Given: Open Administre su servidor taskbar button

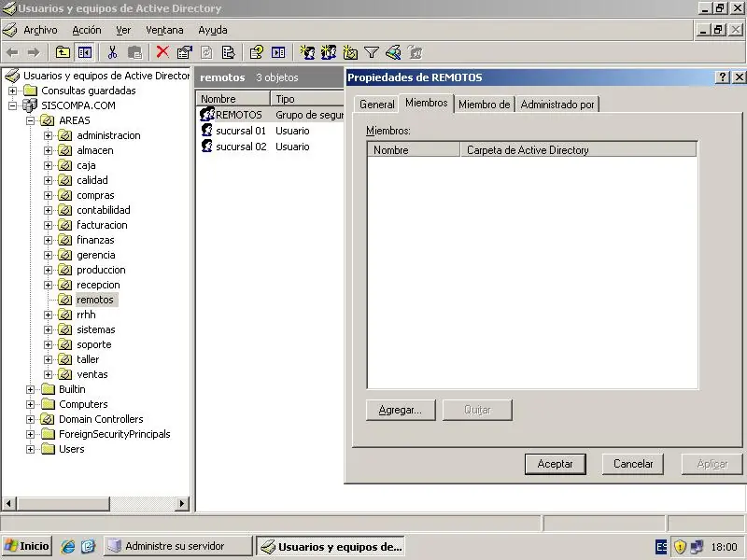Looking at the screenshot, I should 177,546.
